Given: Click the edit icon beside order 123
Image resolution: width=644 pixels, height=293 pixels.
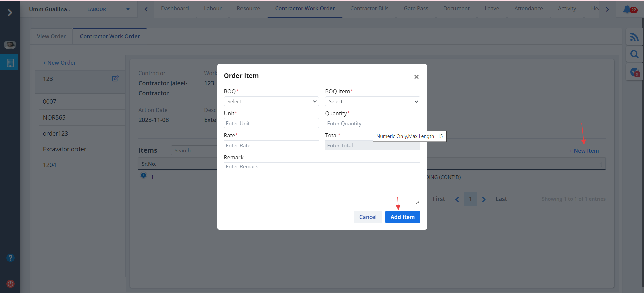Looking at the screenshot, I should click(x=115, y=79).
